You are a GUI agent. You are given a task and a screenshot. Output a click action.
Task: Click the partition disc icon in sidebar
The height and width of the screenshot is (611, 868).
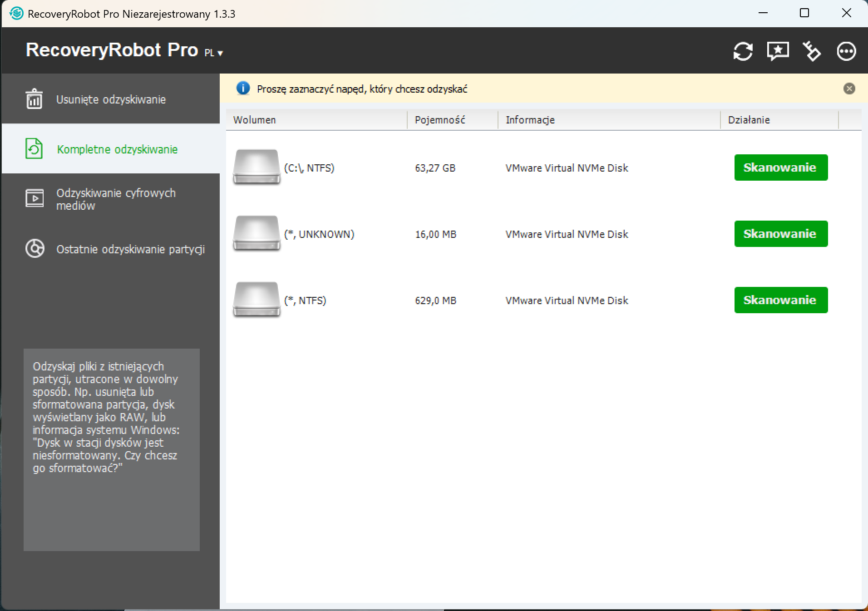pos(35,248)
